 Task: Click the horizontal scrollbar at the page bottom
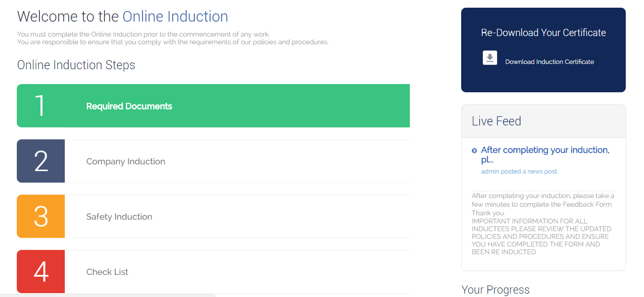[107, 295]
